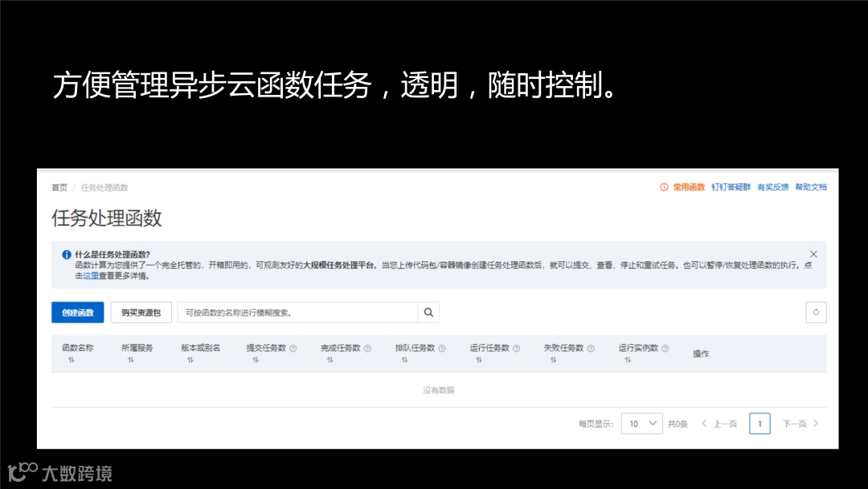
Task: Toggle sorting on the 排队任务数 column
Action: point(404,359)
